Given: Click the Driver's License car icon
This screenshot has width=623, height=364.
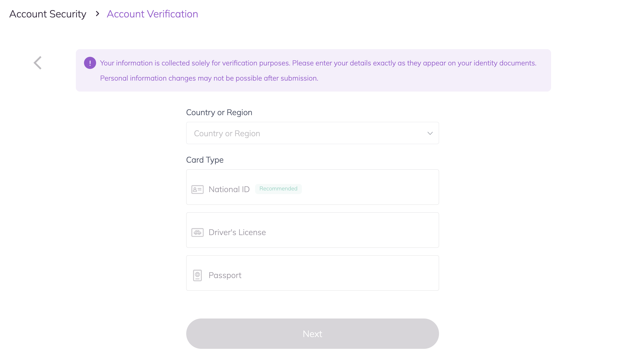Looking at the screenshot, I should 197,233.
